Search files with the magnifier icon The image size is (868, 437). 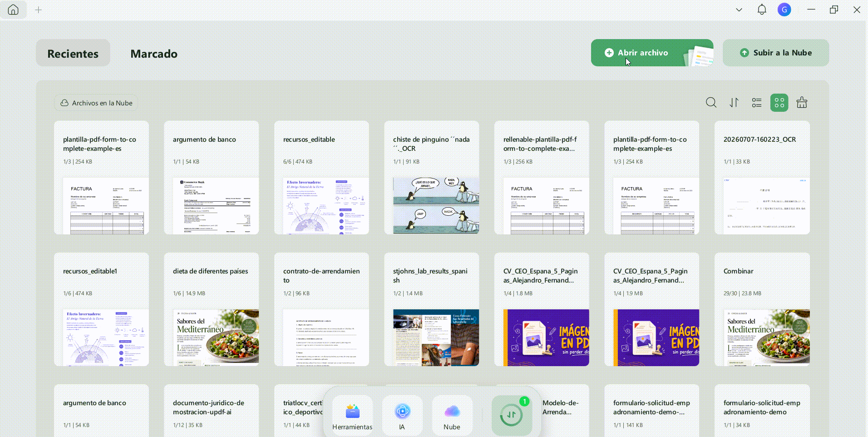coord(711,103)
